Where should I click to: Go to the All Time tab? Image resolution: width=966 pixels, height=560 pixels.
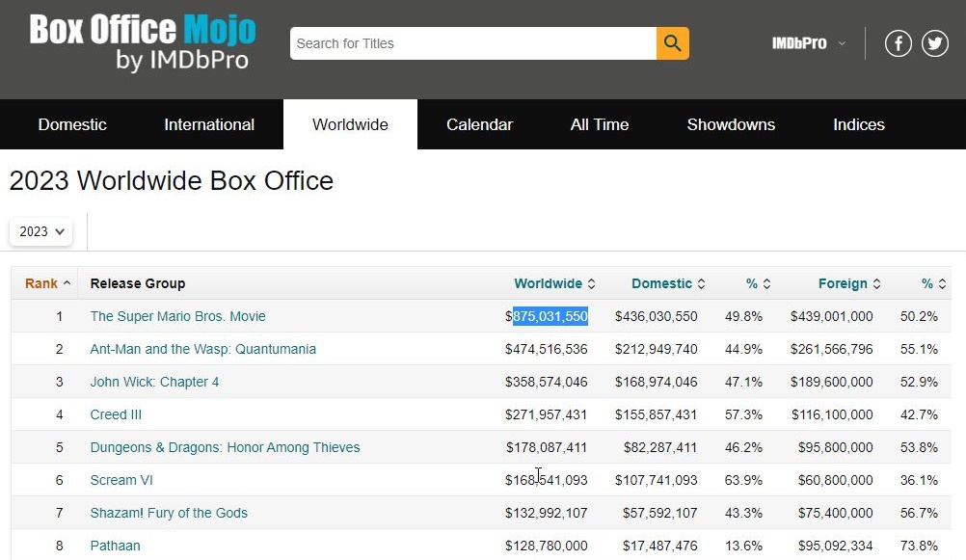[x=600, y=124]
